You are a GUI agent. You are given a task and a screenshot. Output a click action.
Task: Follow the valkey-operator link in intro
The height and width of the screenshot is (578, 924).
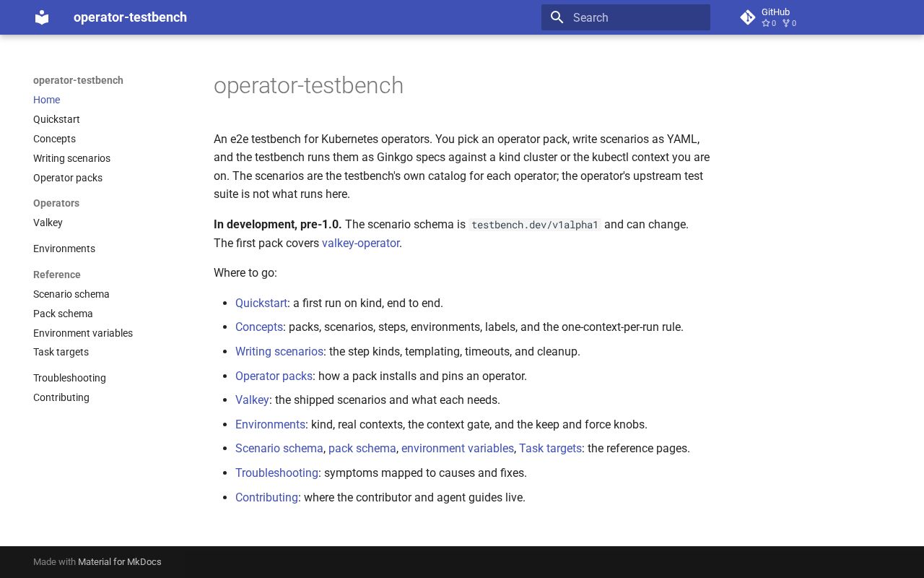(x=361, y=243)
